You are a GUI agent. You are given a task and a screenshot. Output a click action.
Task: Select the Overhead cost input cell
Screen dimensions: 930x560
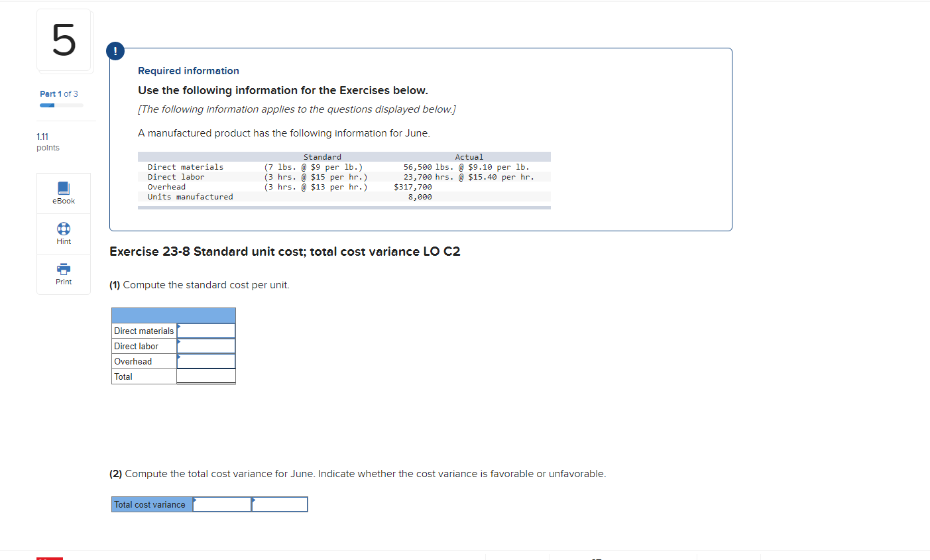(206, 361)
